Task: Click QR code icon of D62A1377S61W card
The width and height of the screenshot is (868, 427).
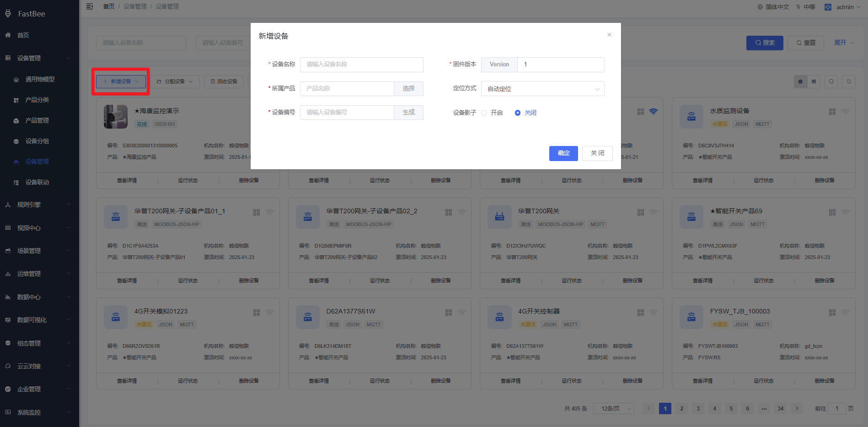Action: (x=448, y=312)
